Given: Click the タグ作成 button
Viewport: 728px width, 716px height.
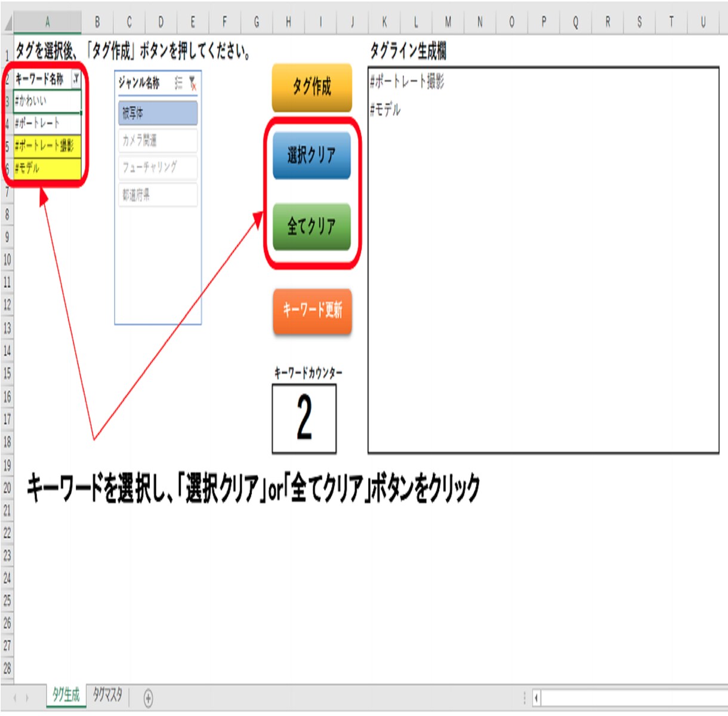Looking at the screenshot, I should coord(312,88).
